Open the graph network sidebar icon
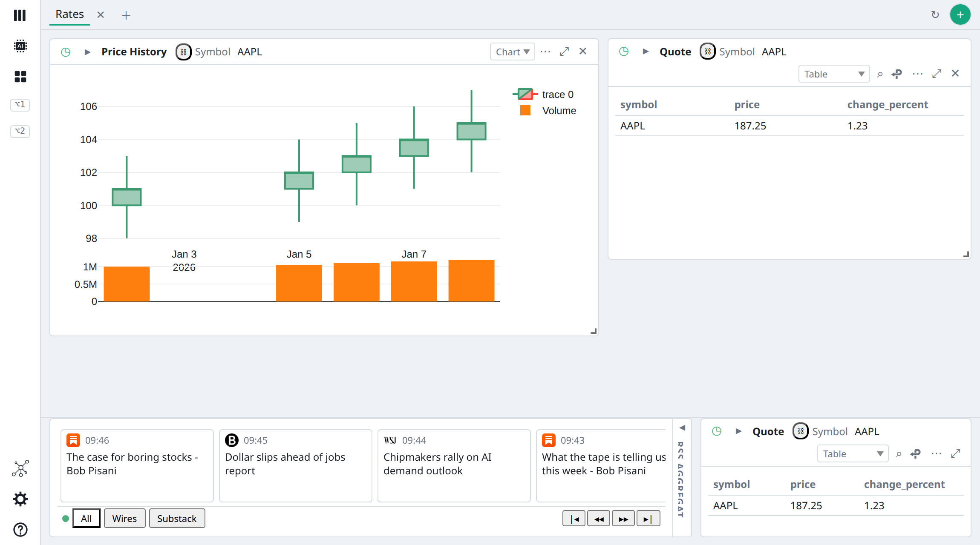Viewport: 980px width, 545px height. click(20, 468)
